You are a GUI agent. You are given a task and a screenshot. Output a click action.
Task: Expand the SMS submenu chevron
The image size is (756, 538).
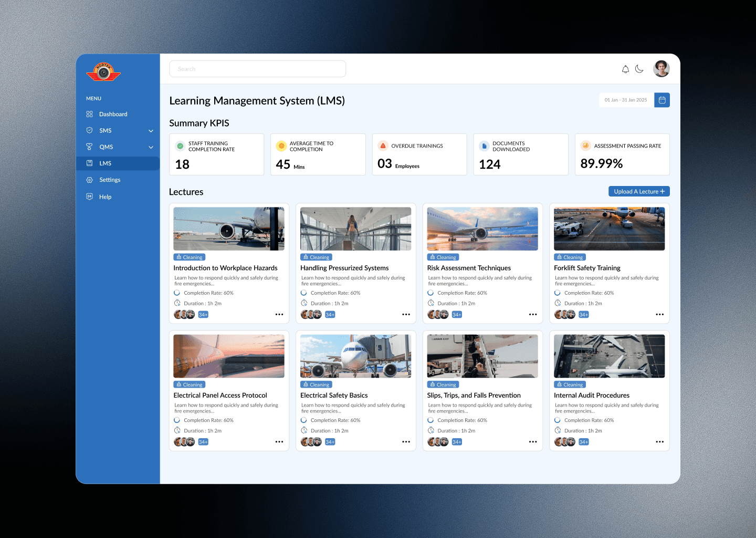(x=151, y=131)
